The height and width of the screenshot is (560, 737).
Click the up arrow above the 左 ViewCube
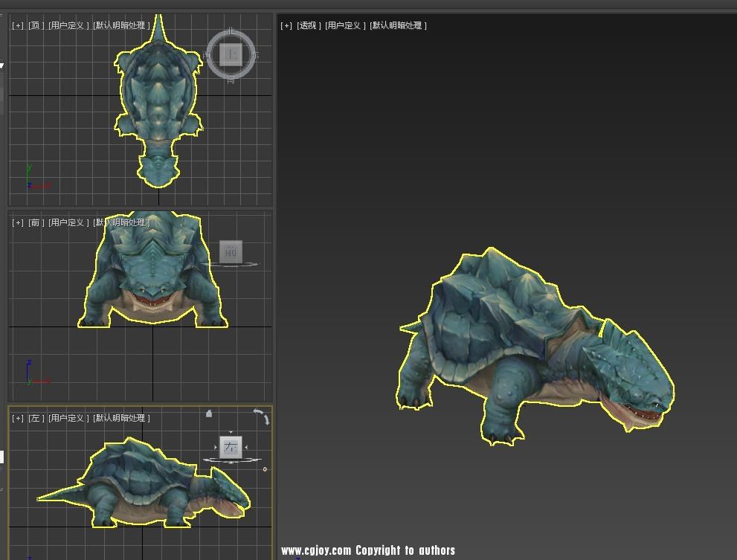(x=231, y=432)
